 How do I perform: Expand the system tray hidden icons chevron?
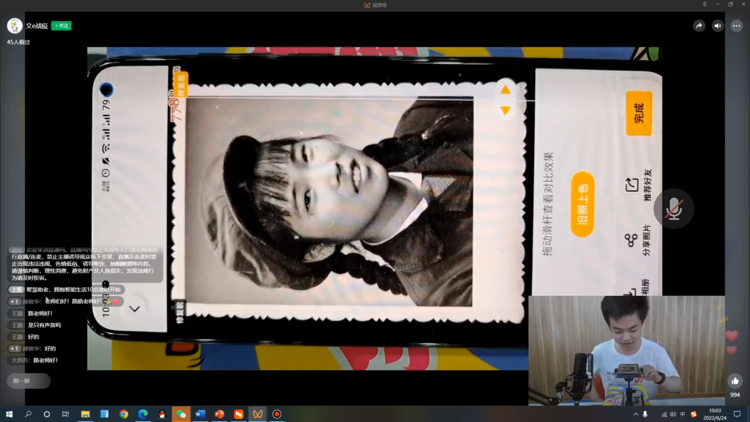635,414
